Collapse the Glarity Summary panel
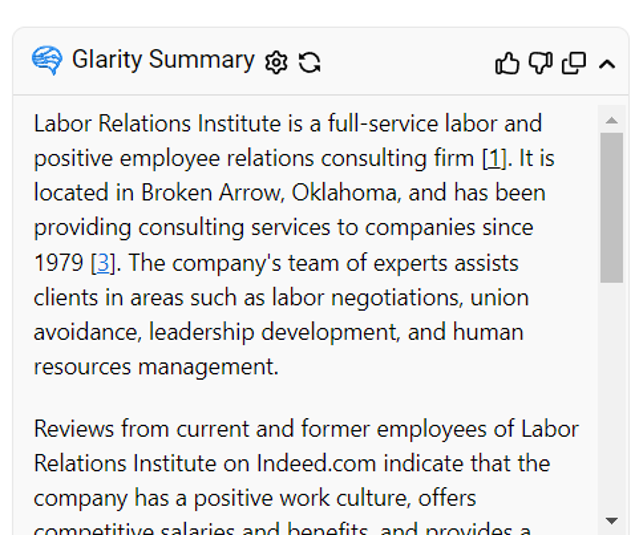 point(607,64)
